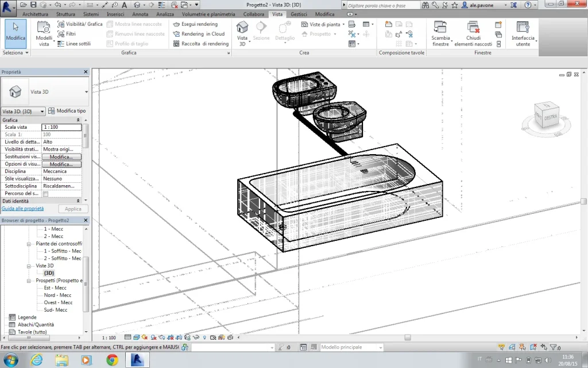Viewport: 588px width, 368px height.
Task: Click the Undo arrow icon
Action: coord(57,5)
